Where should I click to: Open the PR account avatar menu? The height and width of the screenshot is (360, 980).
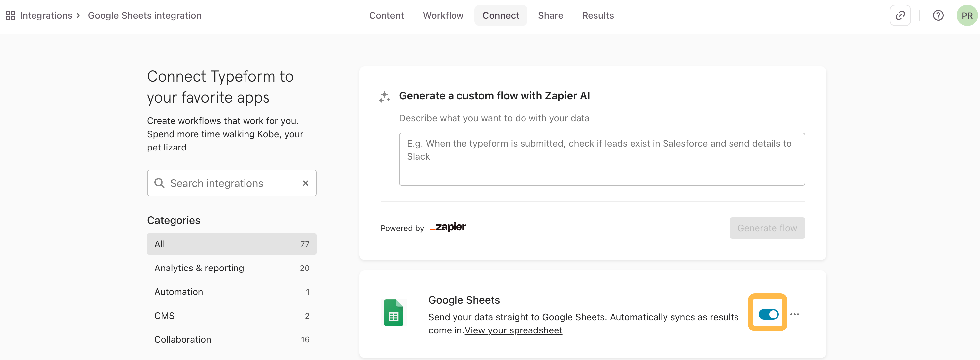click(x=967, y=15)
